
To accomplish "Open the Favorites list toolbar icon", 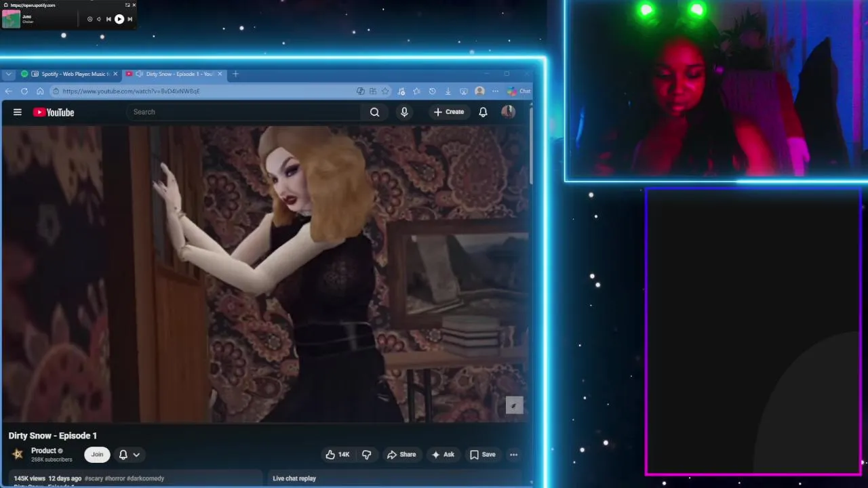I will (416, 91).
